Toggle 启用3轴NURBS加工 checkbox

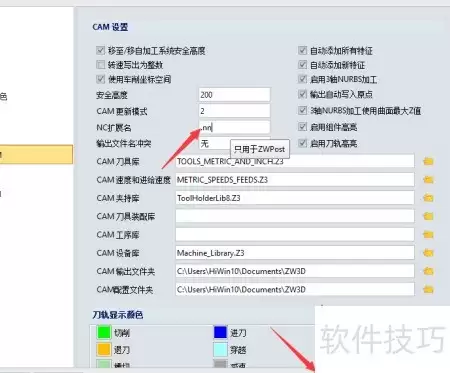pos(302,79)
